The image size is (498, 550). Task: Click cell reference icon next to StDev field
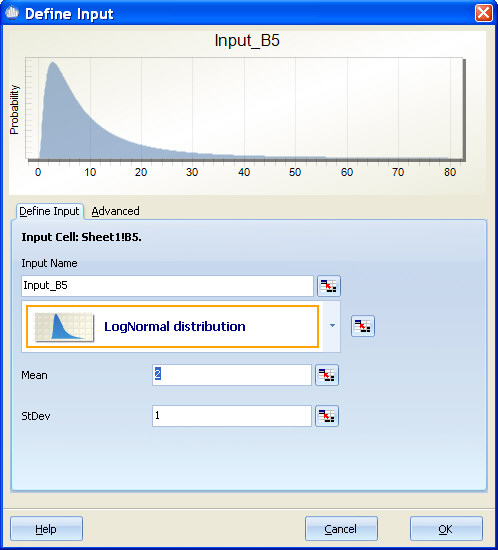[327, 416]
